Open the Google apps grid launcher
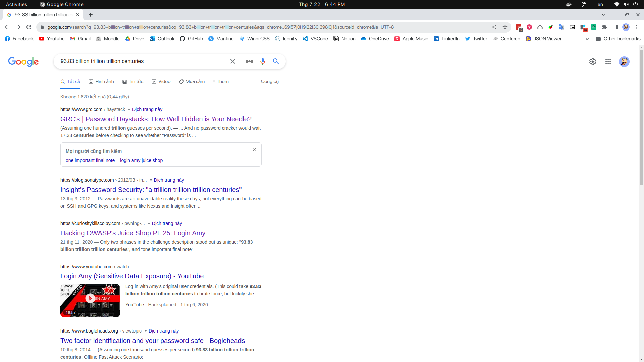644x362 pixels. coord(608,62)
